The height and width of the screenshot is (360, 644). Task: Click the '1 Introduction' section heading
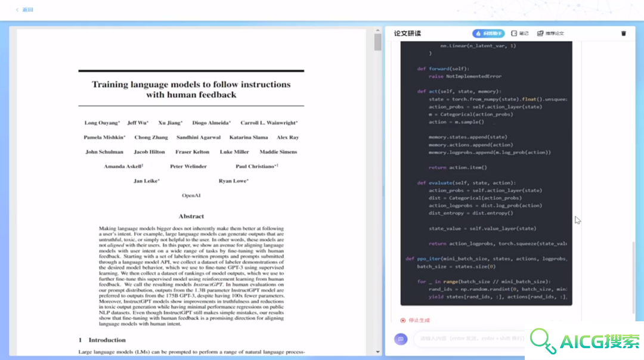click(x=102, y=340)
